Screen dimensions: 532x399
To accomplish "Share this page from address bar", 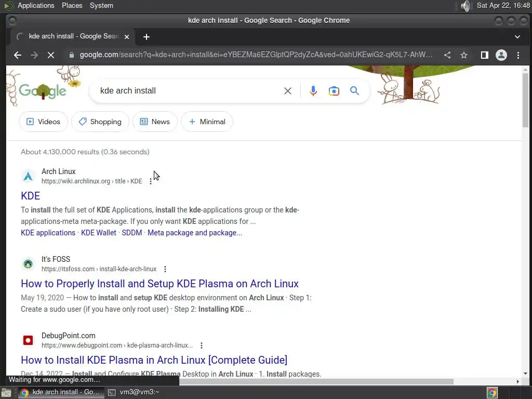I will pyautogui.click(x=447, y=55).
